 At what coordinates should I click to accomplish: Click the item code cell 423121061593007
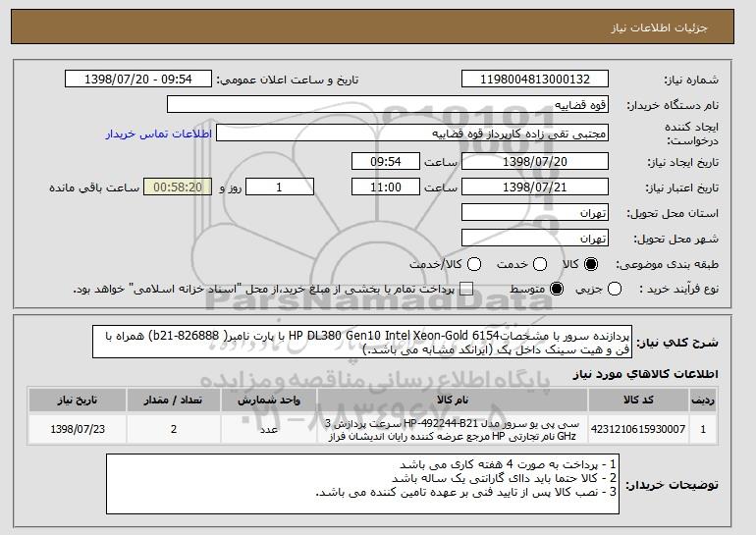click(x=638, y=429)
